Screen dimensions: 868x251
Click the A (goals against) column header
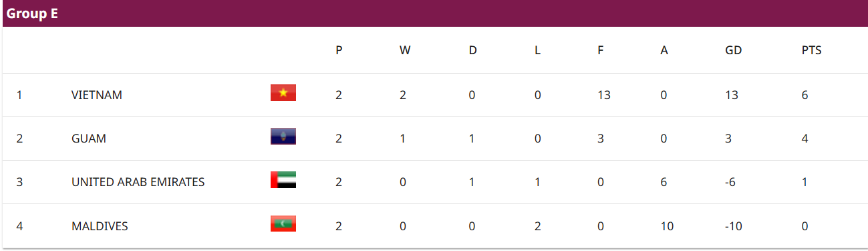tap(664, 50)
